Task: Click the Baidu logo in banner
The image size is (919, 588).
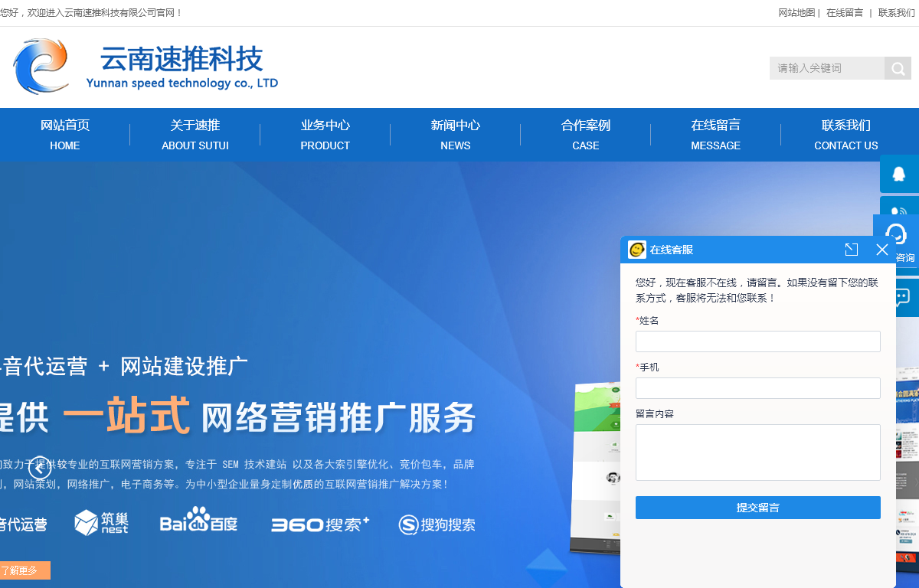Action: 198,520
